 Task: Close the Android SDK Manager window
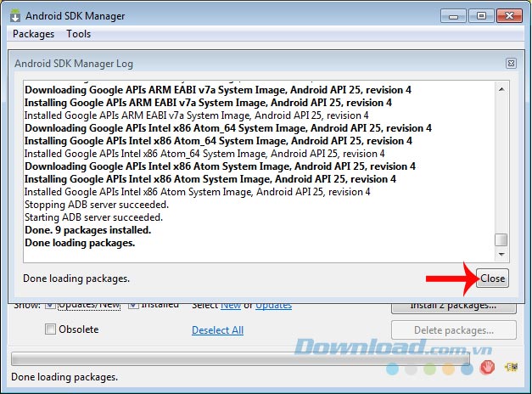coord(509,16)
